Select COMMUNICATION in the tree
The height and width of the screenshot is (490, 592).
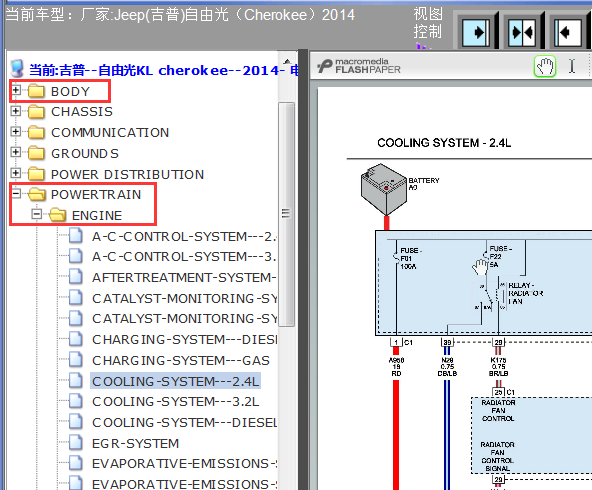tap(110, 133)
